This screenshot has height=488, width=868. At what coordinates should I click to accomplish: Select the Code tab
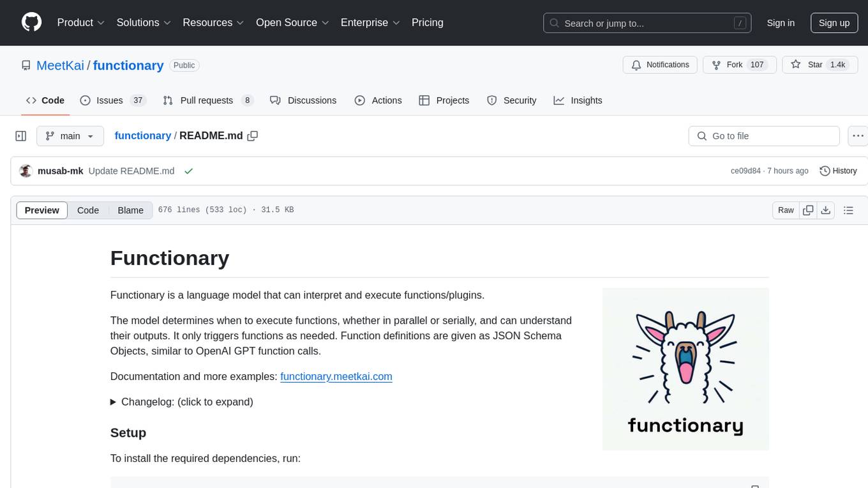tap(45, 100)
